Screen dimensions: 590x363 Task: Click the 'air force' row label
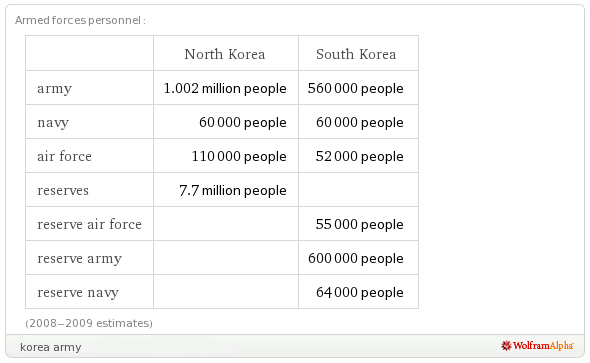click(x=64, y=156)
